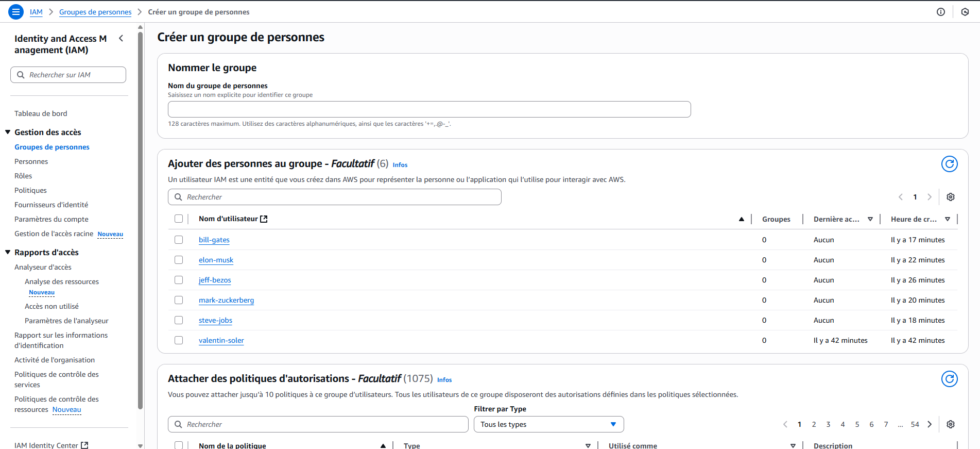The width and height of the screenshot is (980, 449).
Task: Click the info icon in the top bar
Action: (941, 11)
